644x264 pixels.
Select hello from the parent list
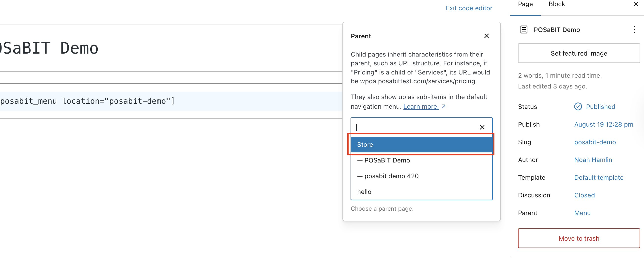pos(421,191)
